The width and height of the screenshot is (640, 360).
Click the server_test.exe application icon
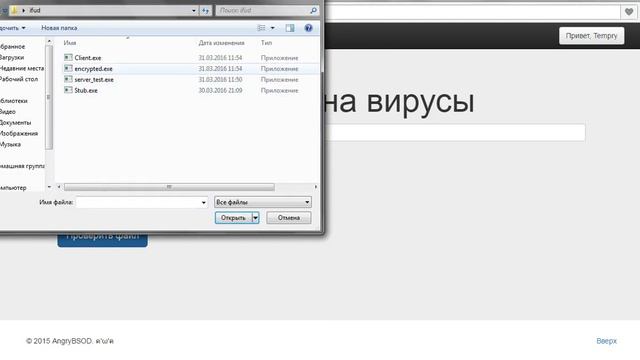[x=68, y=79]
